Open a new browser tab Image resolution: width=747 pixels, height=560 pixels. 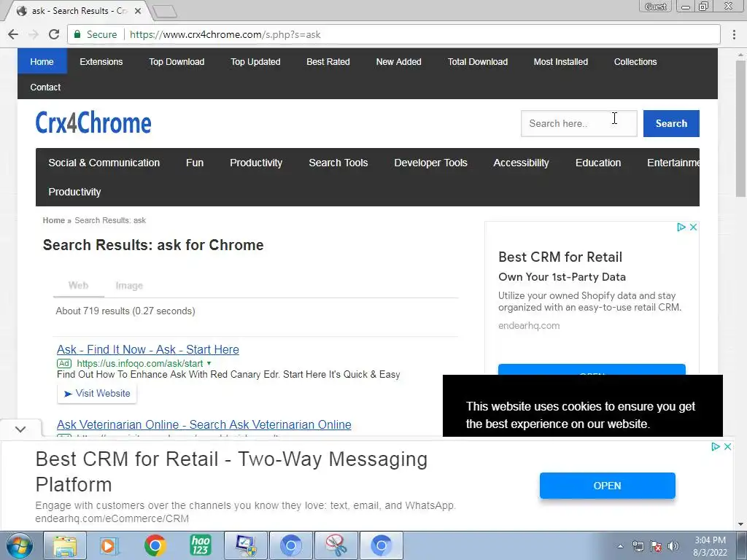(x=166, y=12)
